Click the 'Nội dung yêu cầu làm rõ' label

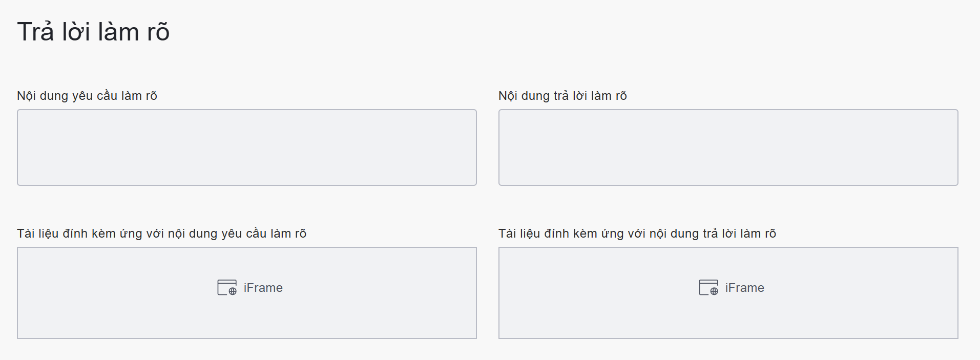87,96
